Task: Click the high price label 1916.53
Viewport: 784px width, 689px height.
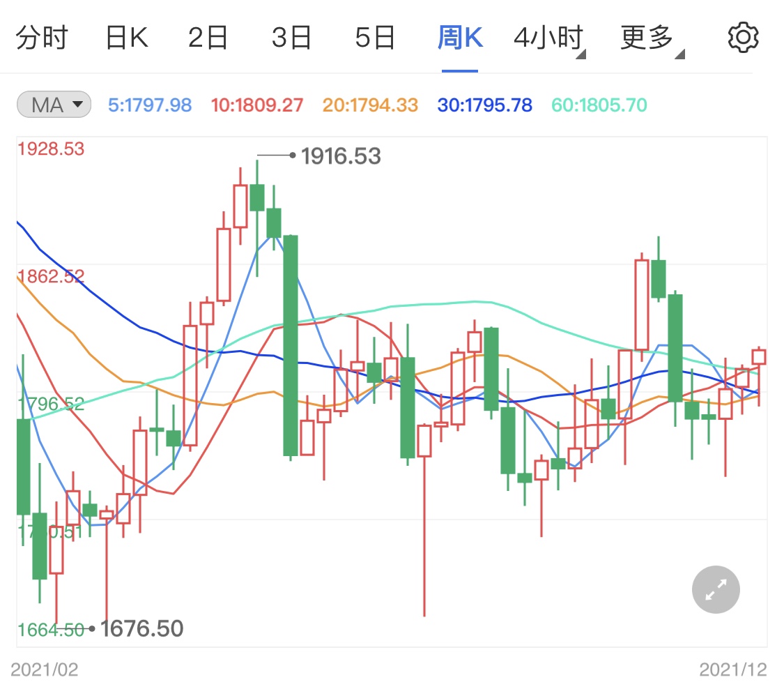Action: pos(341,156)
